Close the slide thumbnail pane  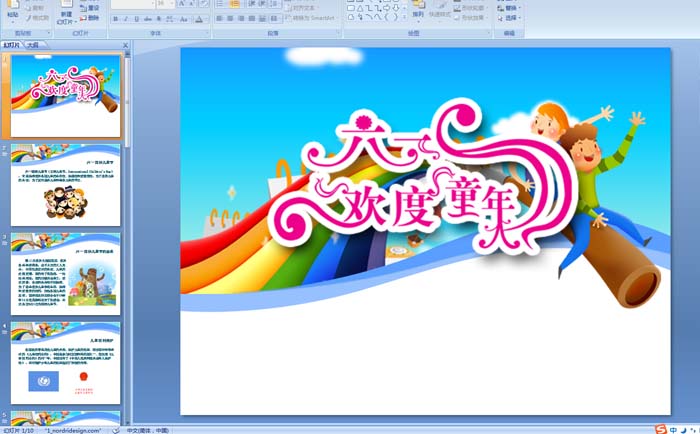(x=125, y=45)
